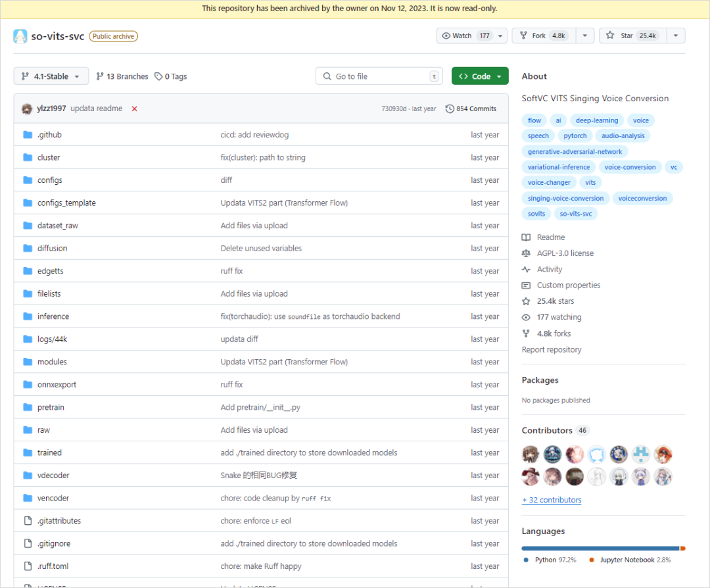Click the AGPL-3.0 license scale icon
Image resolution: width=710 pixels, height=588 pixels.
tap(526, 253)
